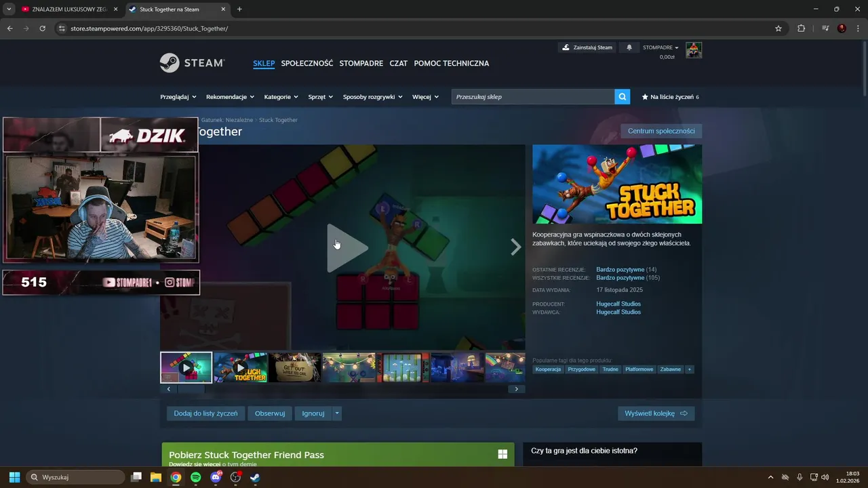868x488 pixels.
Task: Open Spotify from the taskbar
Action: [x=196, y=477]
